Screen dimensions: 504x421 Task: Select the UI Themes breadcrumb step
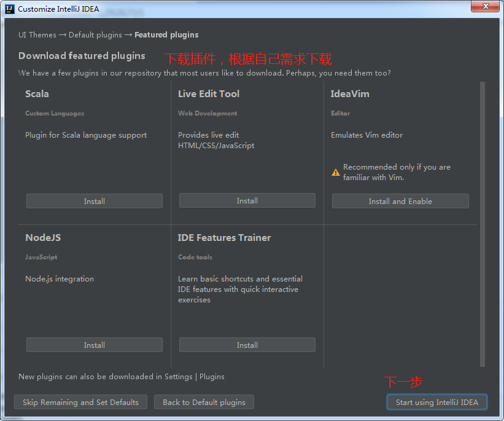37,35
